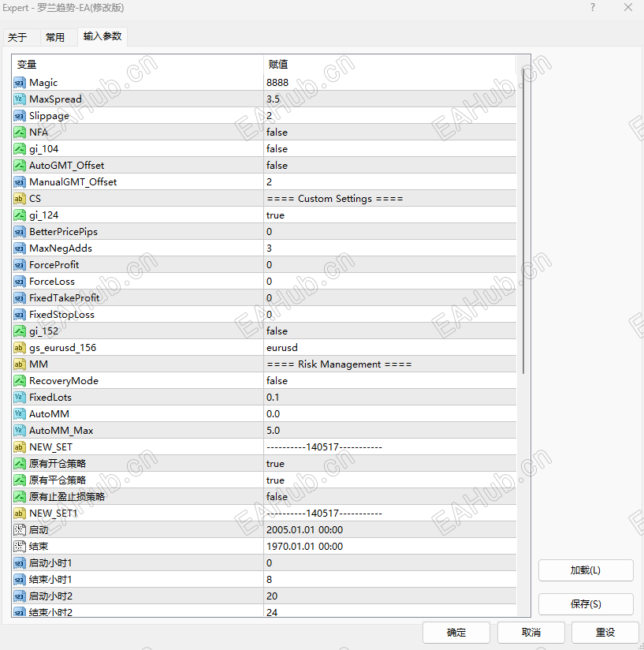The image size is (644, 650).
Task: Click the Custom Settings separator value
Action: coord(335,199)
